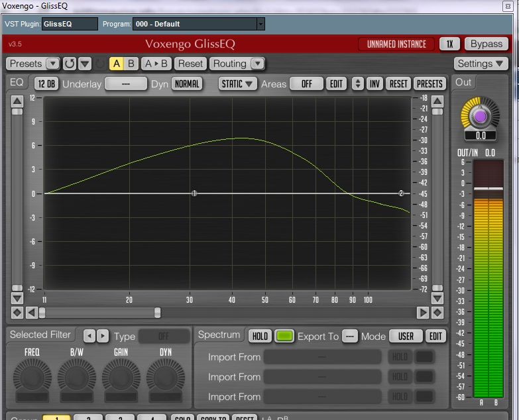519x420 pixels.
Task: Select the previous filter arrow icon
Action: tap(89, 336)
